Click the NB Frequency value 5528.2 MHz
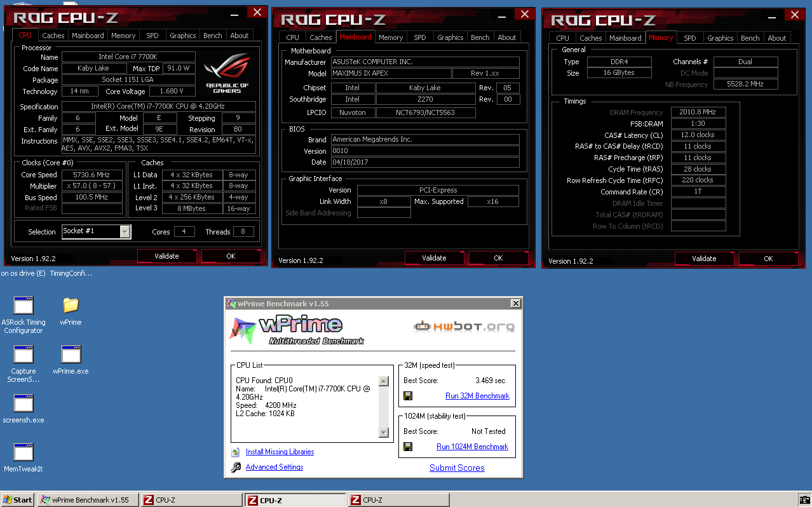The width and height of the screenshot is (812, 507). pyautogui.click(x=746, y=84)
